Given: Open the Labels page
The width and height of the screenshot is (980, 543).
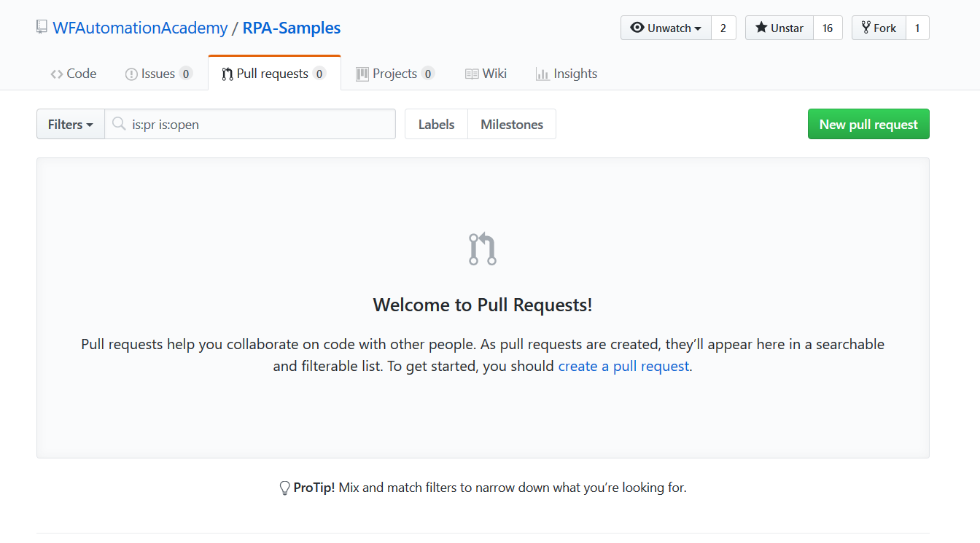Looking at the screenshot, I should point(436,124).
